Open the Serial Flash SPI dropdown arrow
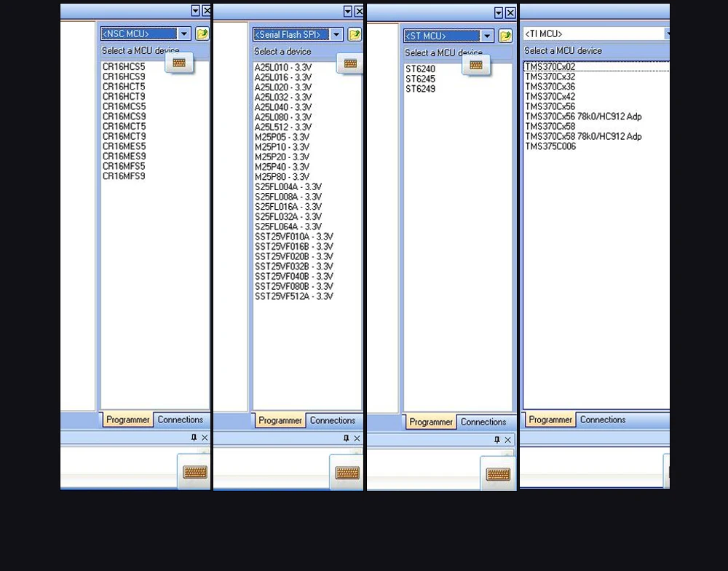This screenshot has height=571, width=728. (x=336, y=34)
